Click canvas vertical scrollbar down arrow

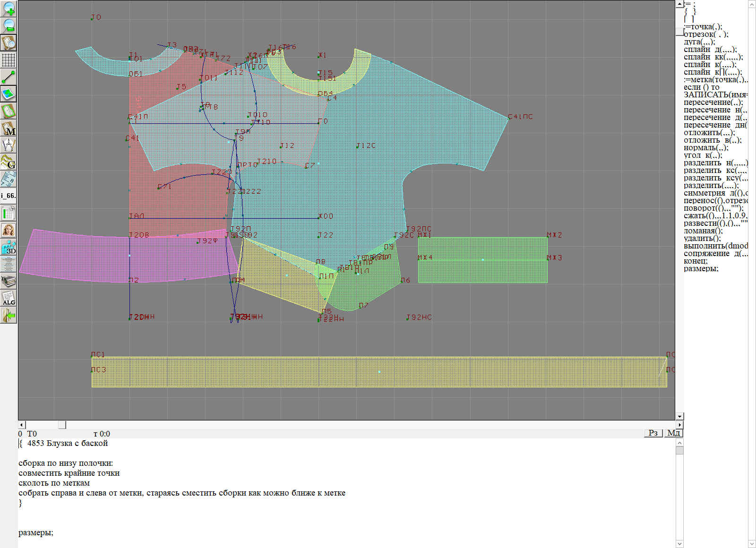point(679,416)
